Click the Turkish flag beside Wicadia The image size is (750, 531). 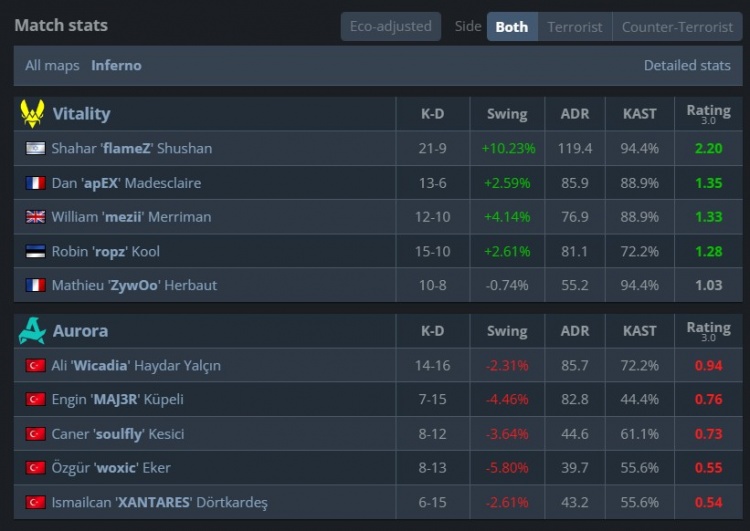tap(36, 365)
